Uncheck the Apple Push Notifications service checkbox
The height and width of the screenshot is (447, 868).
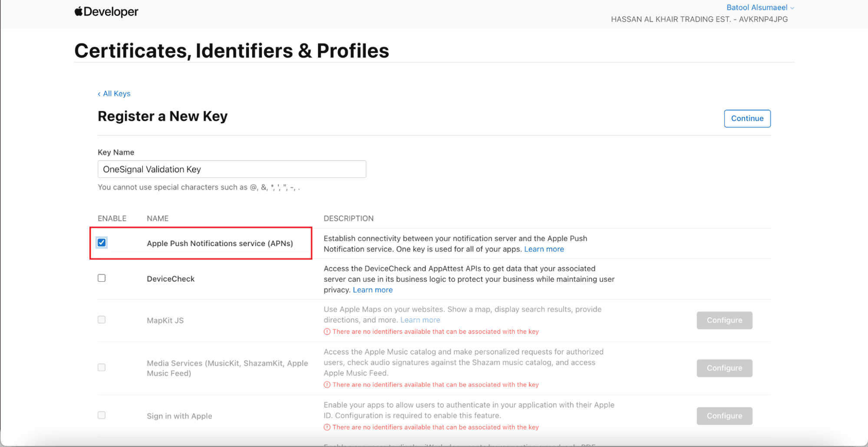(102, 243)
